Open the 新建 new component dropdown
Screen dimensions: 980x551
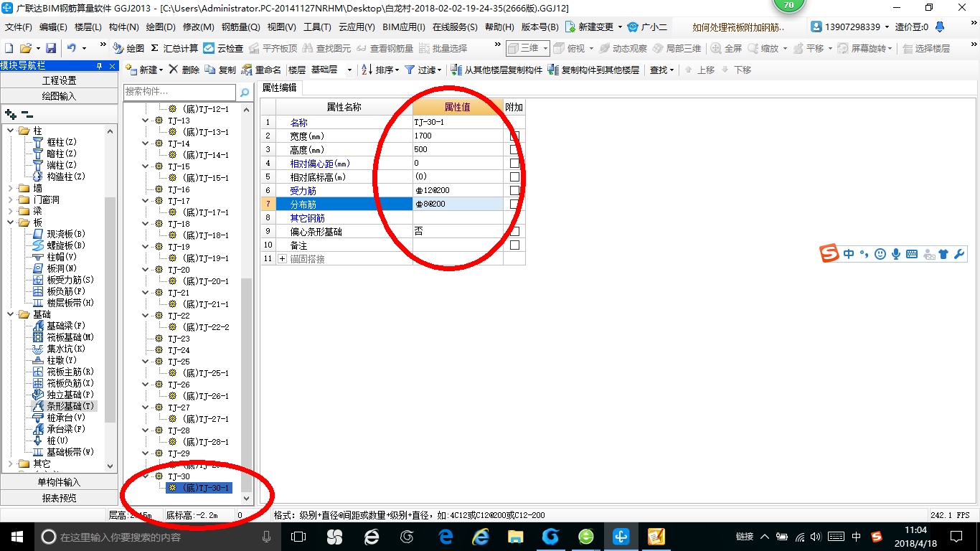[x=144, y=70]
